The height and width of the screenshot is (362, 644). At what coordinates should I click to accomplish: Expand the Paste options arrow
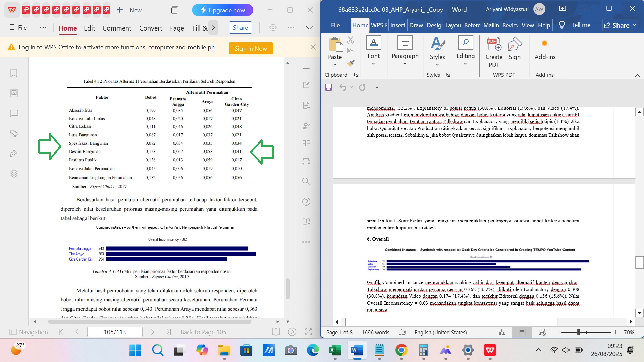tap(335, 64)
